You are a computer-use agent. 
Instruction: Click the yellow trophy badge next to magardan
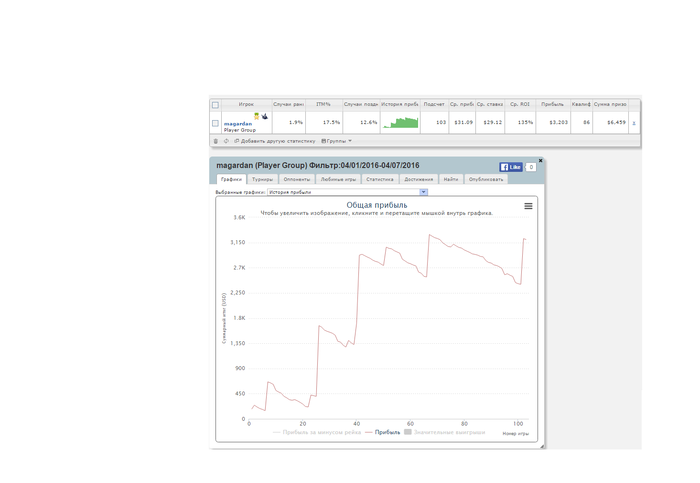pyautogui.click(x=257, y=116)
